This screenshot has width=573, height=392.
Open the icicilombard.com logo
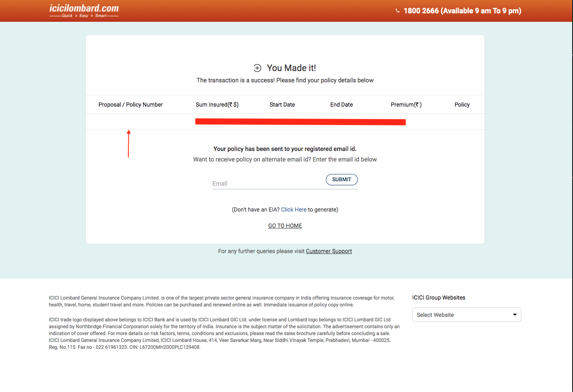click(84, 11)
